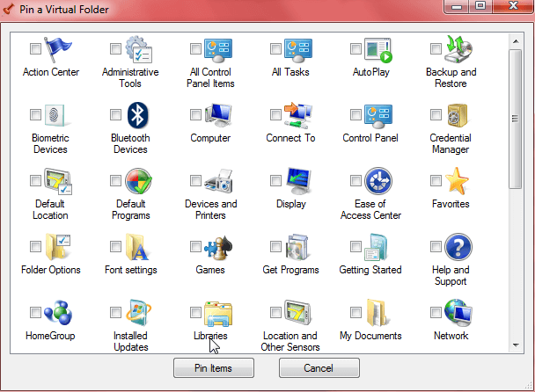This screenshot has width=535, height=392.
Task: Select the Bluetooth Devices icon
Action: click(138, 115)
